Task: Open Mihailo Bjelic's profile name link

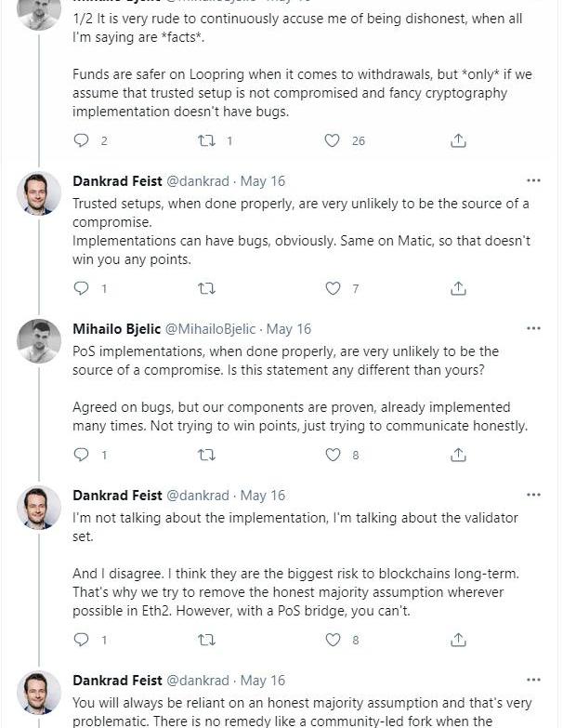Action: coord(116,329)
